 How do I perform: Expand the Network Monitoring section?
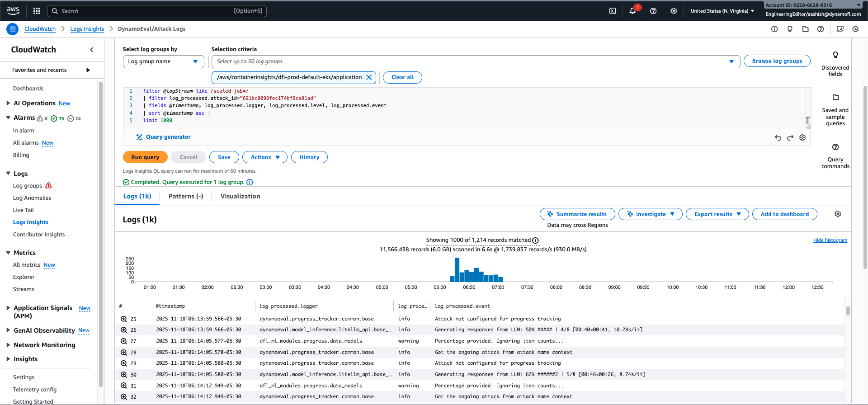[x=8, y=345]
